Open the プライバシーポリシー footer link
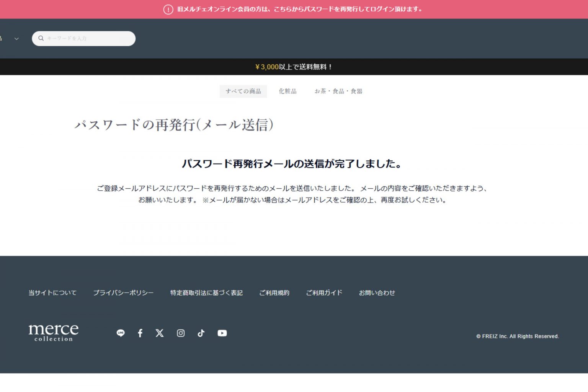This screenshot has height=392, width=588. click(x=123, y=293)
